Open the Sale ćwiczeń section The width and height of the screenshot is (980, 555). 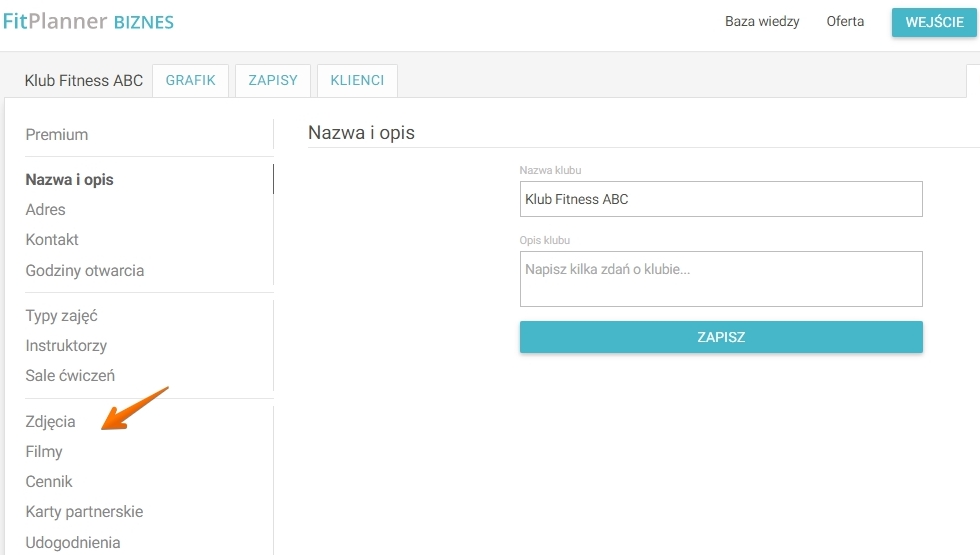(70, 376)
